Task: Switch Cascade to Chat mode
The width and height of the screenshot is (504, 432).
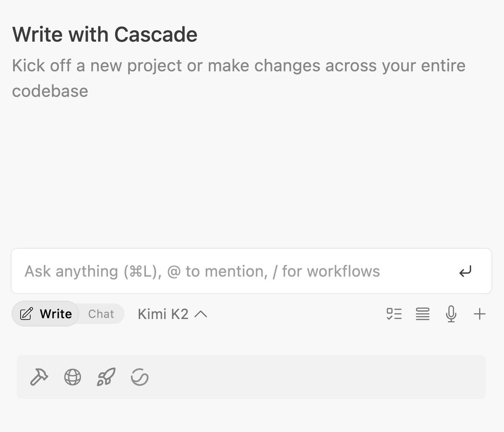Action: tap(101, 314)
